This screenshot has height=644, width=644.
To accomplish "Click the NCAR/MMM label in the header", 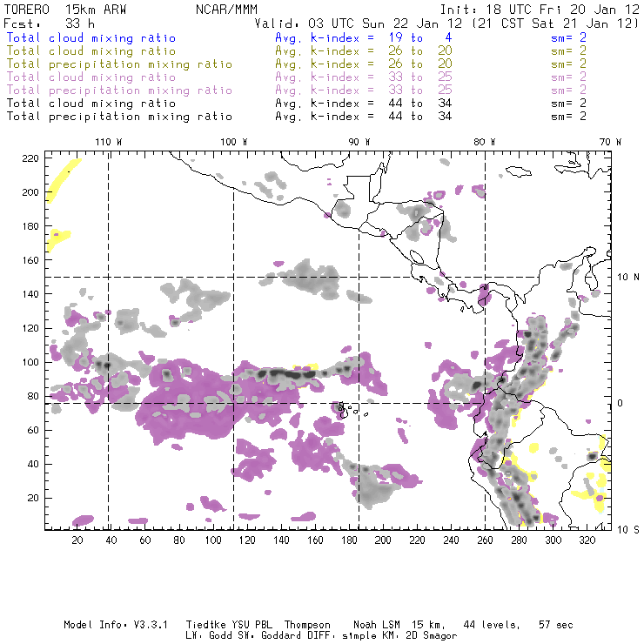I will (x=222, y=8).
